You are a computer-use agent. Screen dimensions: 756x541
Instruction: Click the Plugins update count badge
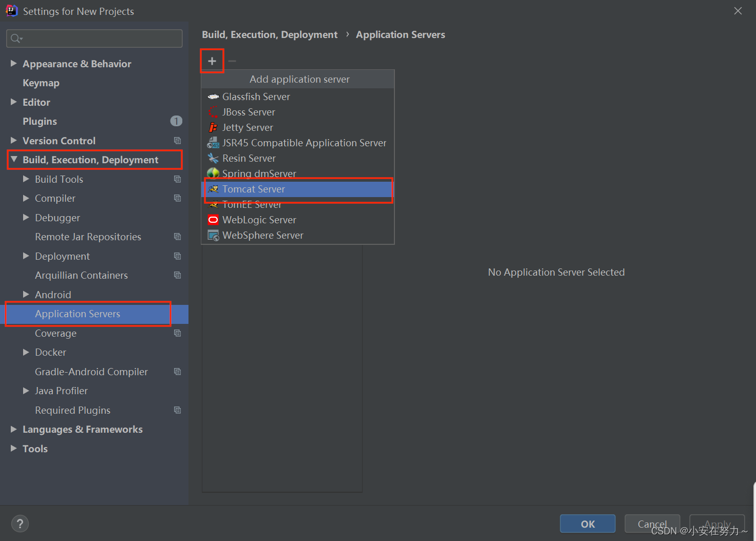(176, 121)
